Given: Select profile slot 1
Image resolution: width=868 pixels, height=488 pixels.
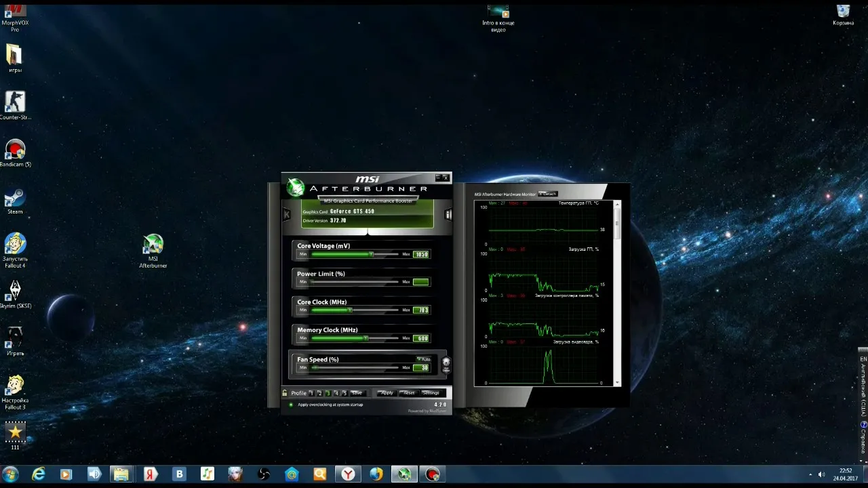Looking at the screenshot, I should coord(311,393).
